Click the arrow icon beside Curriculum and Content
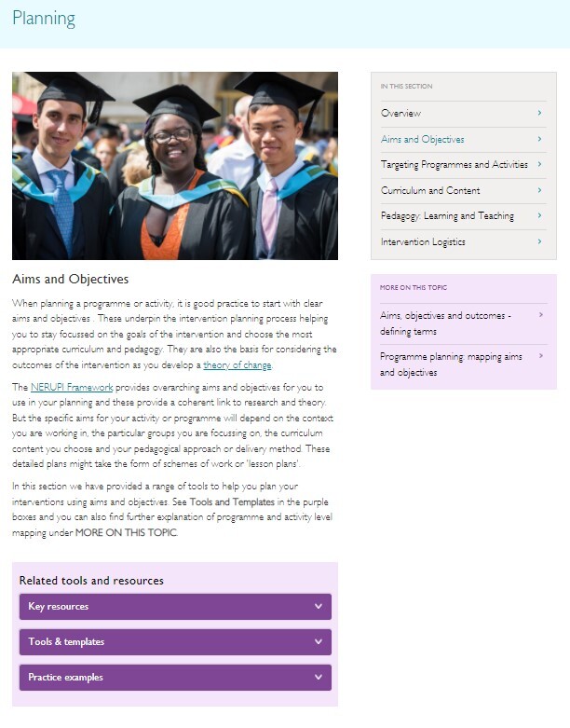This screenshot has height=728, width=570. pyautogui.click(x=540, y=190)
